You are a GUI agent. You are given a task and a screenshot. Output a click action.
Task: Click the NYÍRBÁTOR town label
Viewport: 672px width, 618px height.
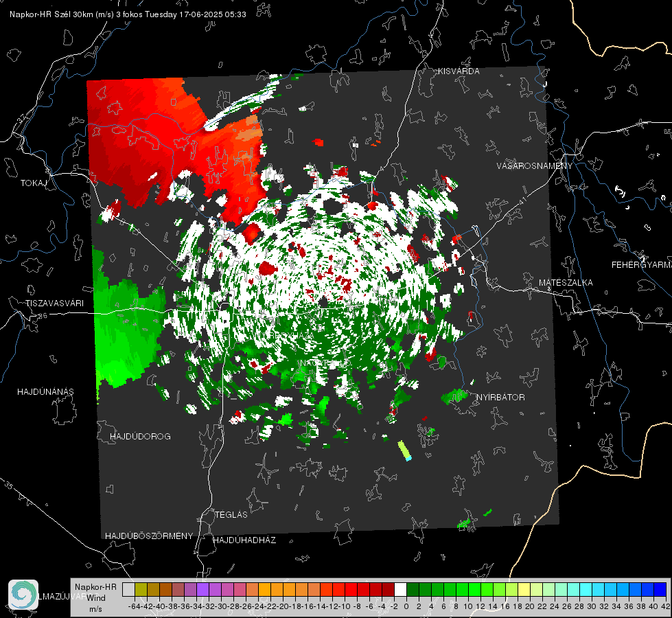pyautogui.click(x=500, y=397)
